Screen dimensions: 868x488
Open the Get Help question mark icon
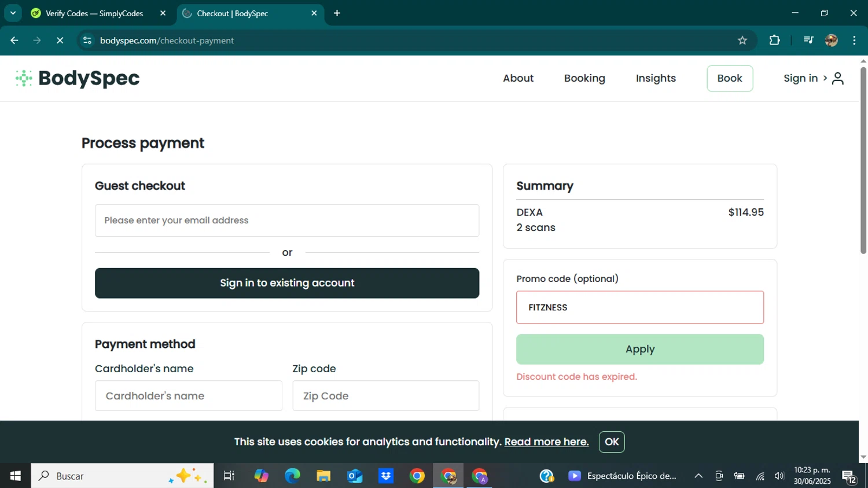coord(547,476)
